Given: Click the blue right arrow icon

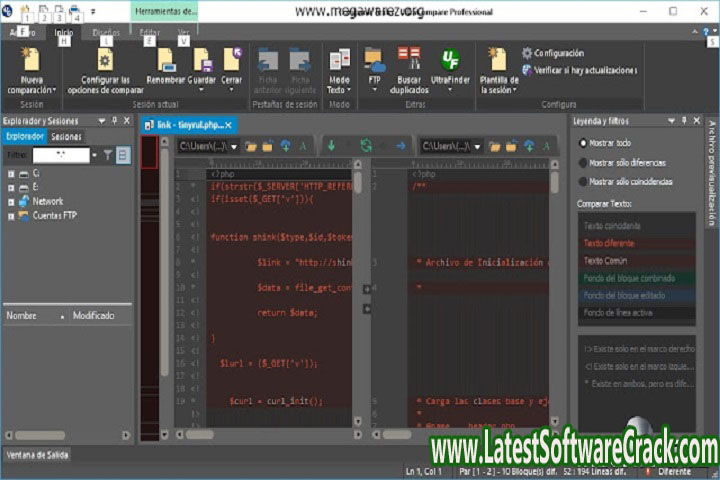Looking at the screenshot, I should pyautogui.click(x=400, y=146).
